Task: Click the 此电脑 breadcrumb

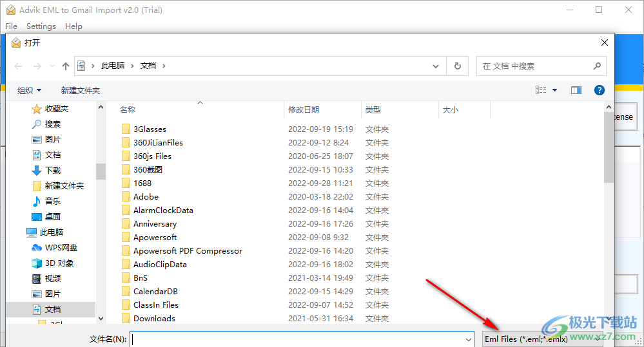Action: [113, 66]
